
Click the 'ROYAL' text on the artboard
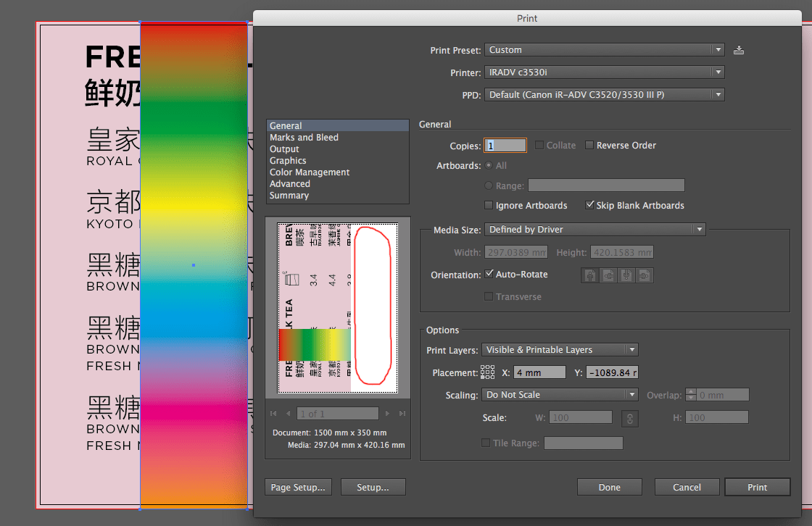tap(109, 161)
